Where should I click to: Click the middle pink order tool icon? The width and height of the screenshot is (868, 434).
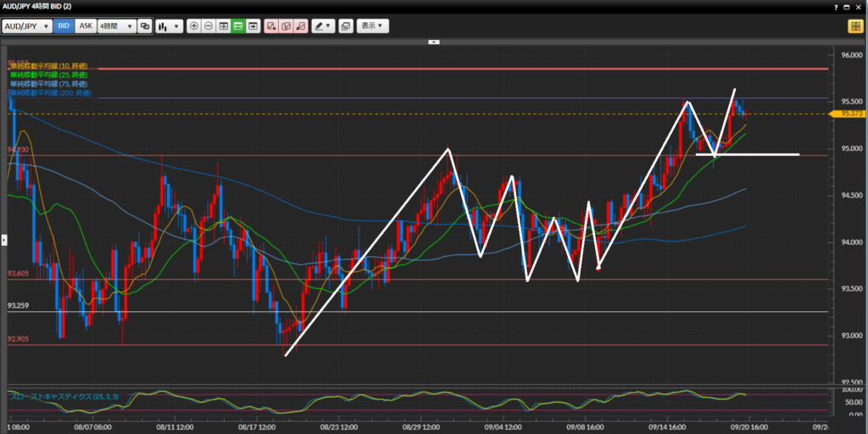(286, 26)
